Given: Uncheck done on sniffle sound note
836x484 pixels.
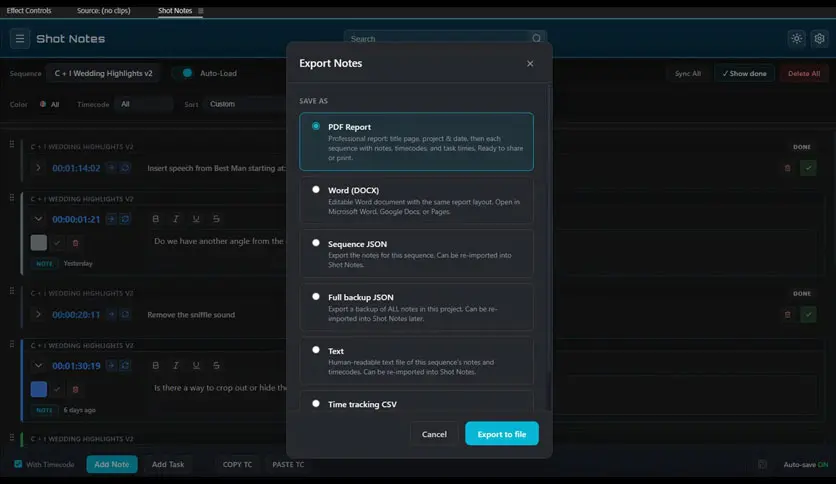Looking at the screenshot, I should [808, 314].
